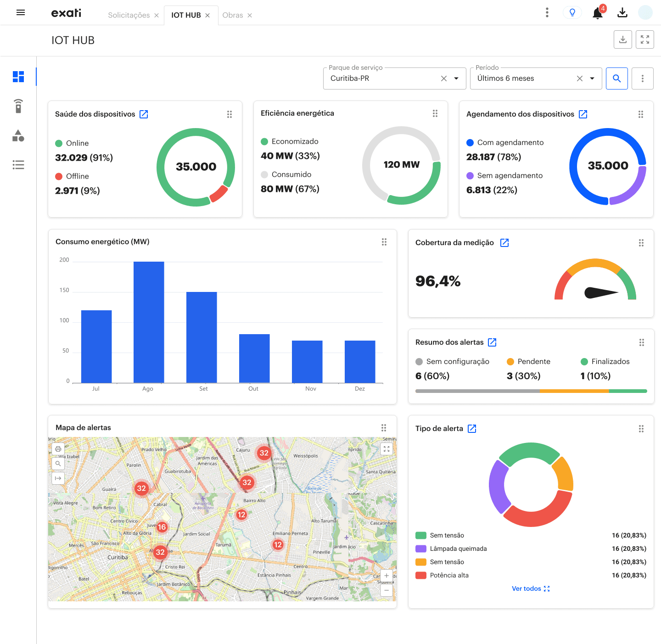The width and height of the screenshot is (661, 644).
Task: Close the Solicitações tab
Action: (157, 16)
